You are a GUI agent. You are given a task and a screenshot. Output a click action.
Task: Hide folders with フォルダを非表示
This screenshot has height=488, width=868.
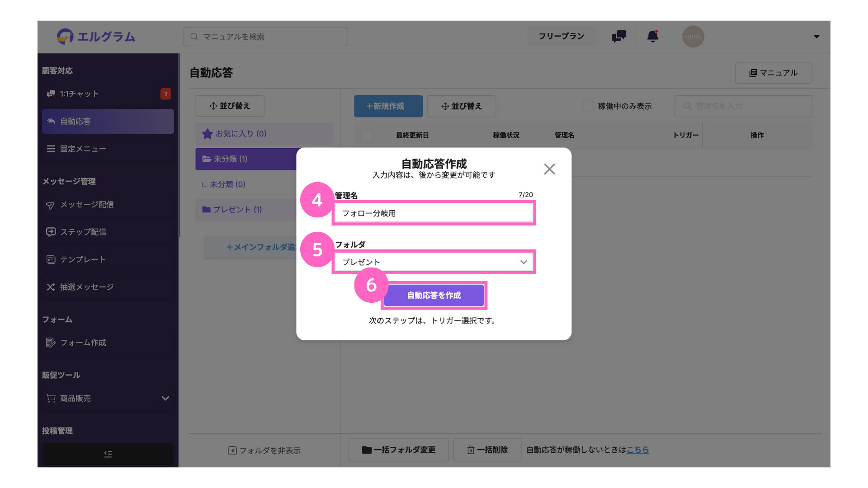[x=264, y=450]
